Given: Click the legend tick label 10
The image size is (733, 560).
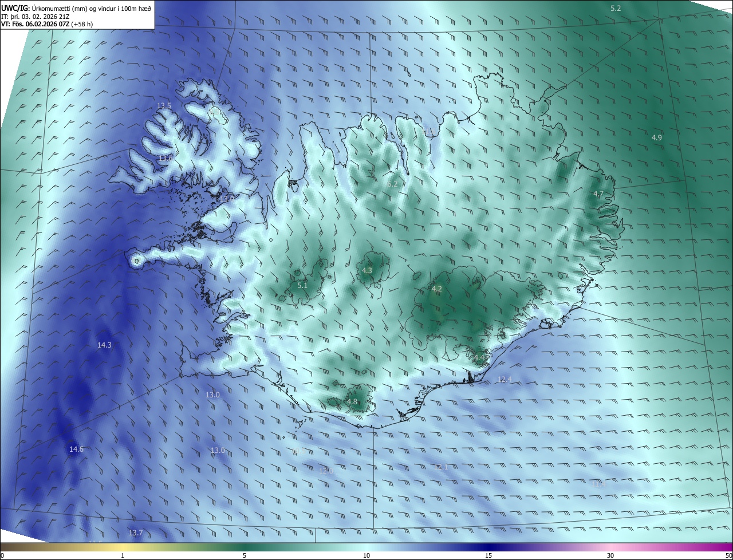Looking at the screenshot, I should 366,555.
